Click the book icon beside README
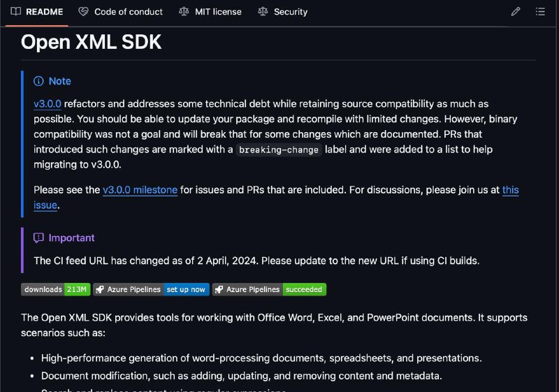The height and width of the screenshot is (392, 559). pyautogui.click(x=15, y=11)
